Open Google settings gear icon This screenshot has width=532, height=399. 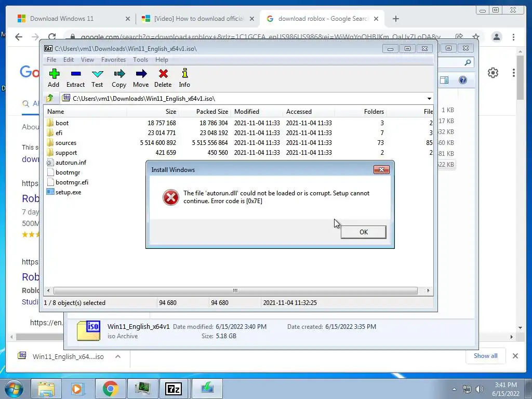coord(493,73)
